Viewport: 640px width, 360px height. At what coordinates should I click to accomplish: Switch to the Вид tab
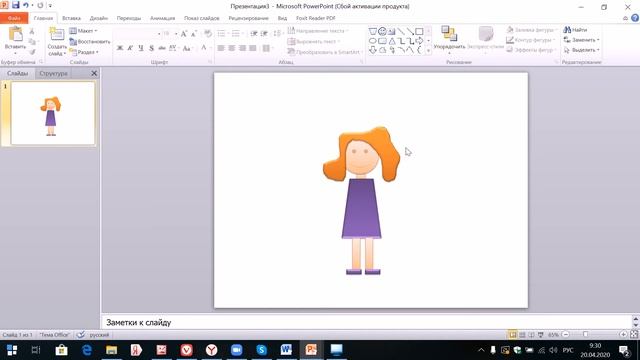point(282,18)
